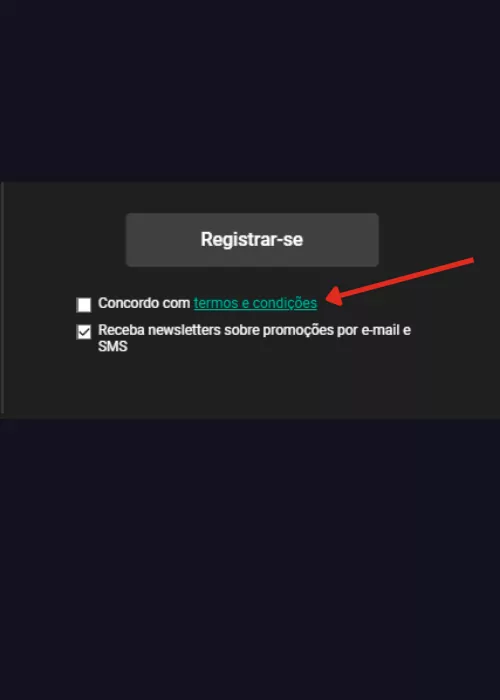Click the checkmark icon in newsletter box
500x700 pixels.
coord(84,332)
